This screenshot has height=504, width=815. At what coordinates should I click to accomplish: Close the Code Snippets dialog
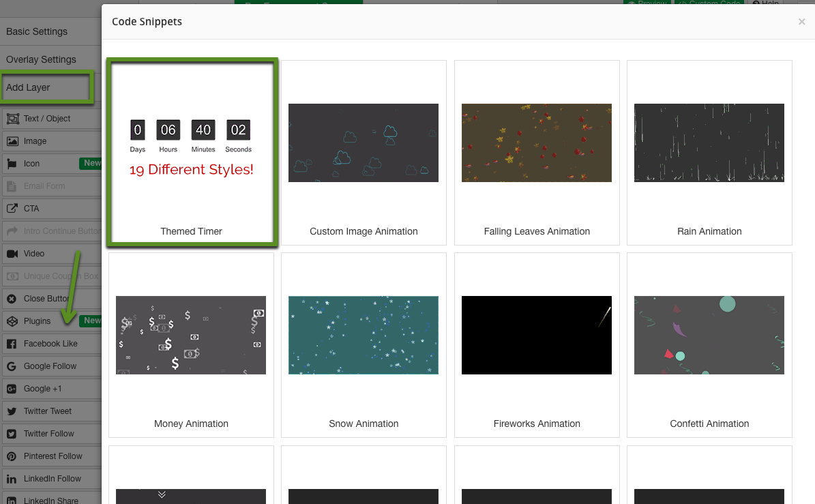(801, 22)
